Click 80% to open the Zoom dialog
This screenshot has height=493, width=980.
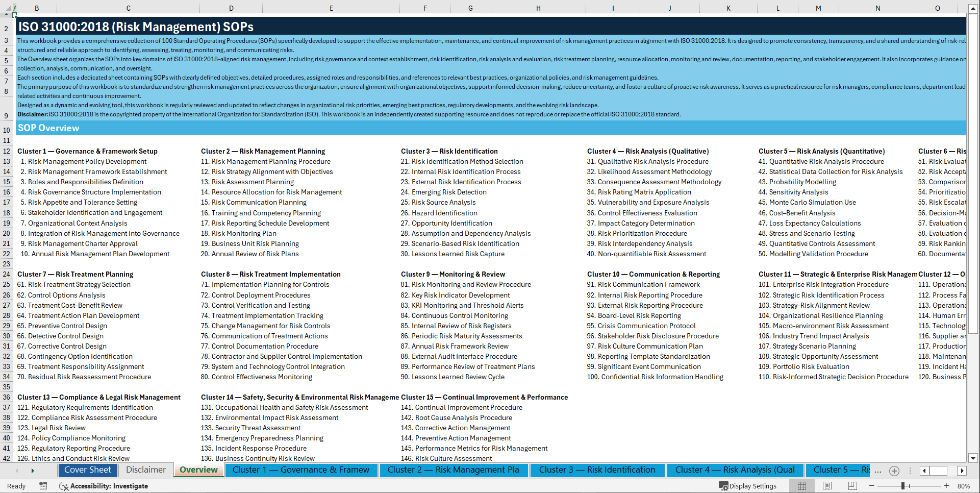pyautogui.click(x=964, y=486)
